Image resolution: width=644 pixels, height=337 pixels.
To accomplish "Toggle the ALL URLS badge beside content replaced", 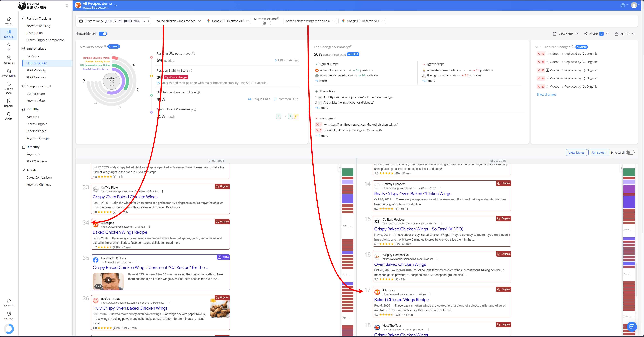I will (x=353, y=54).
